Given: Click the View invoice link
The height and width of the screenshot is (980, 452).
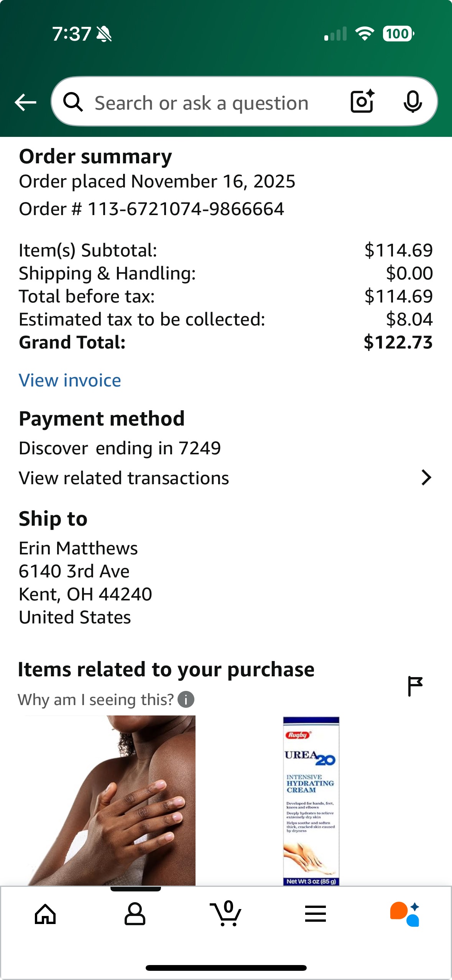Looking at the screenshot, I should (70, 380).
